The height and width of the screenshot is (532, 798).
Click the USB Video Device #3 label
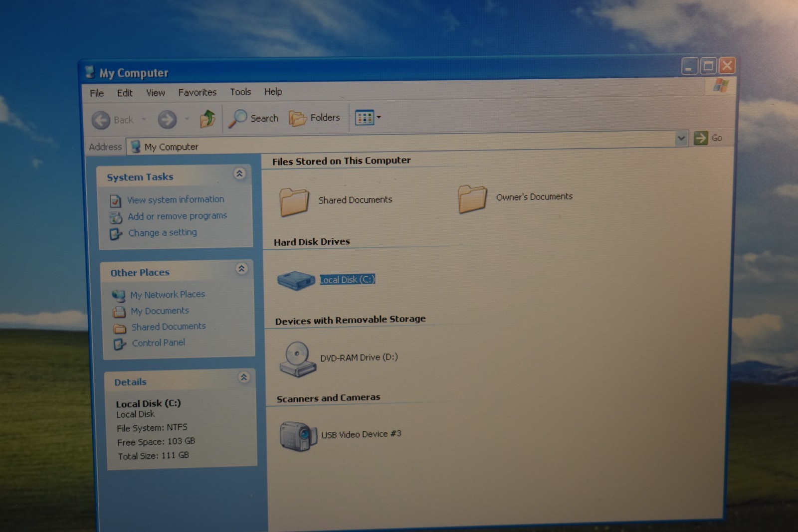coord(361,434)
